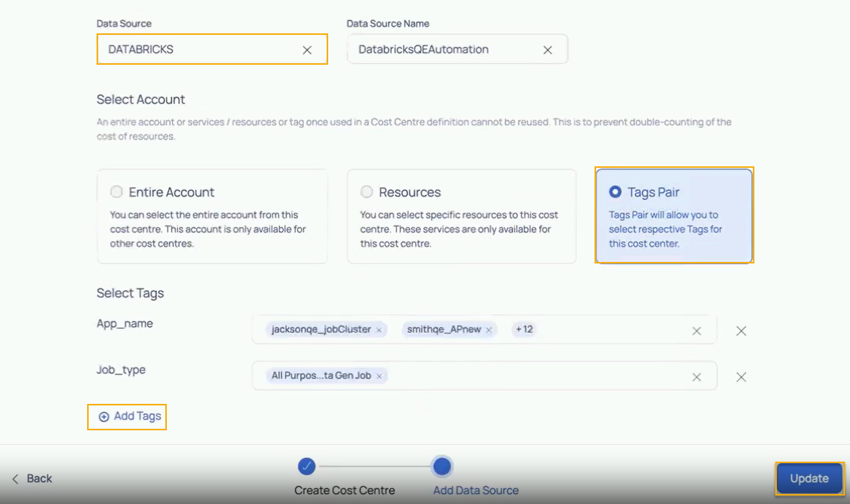850x504 pixels.
Task: Go to the Create Cost Centre step
Action: (345, 491)
